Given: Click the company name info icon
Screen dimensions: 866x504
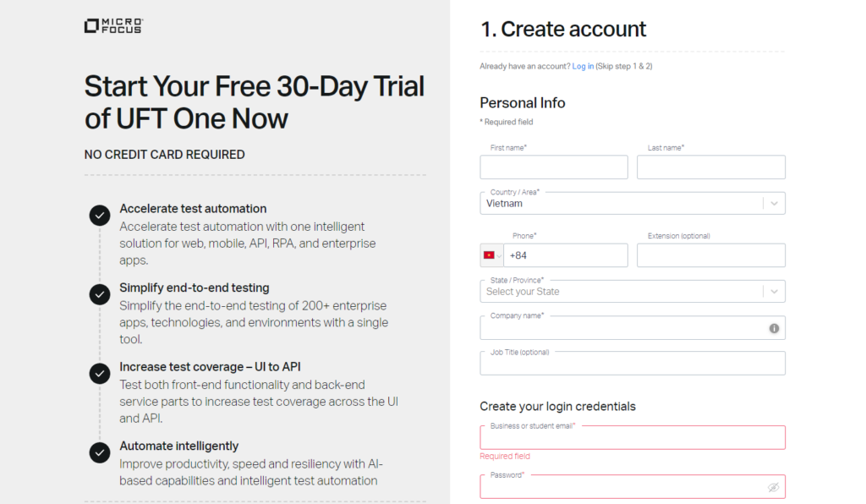Looking at the screenshot, I should (x=774, y=328).
